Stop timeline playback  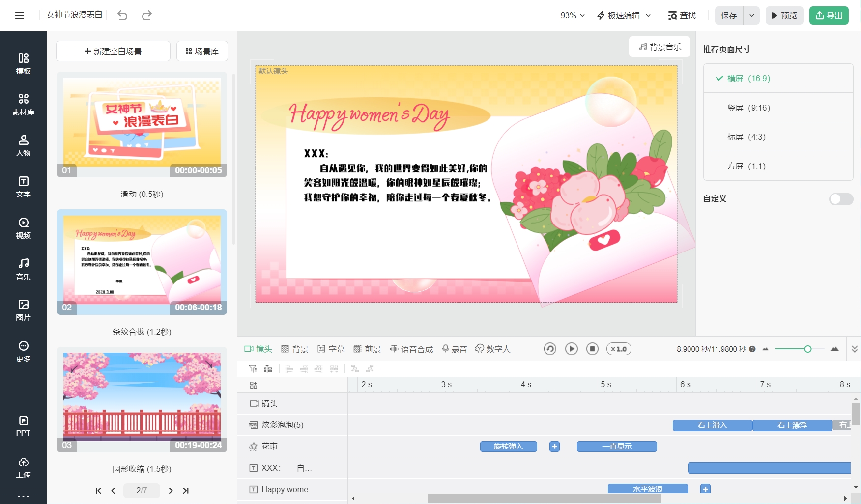[592, 349]
